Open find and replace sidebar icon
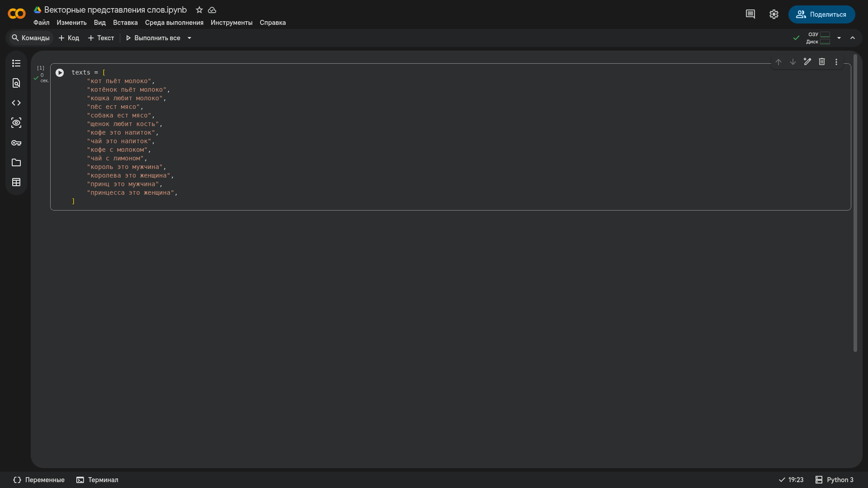The width and height of the screenshot is (868, 488). (x=16, y=83)
